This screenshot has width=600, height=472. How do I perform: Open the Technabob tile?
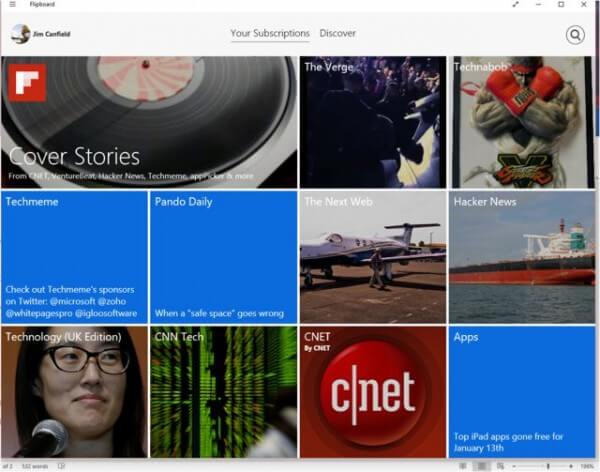522,122
